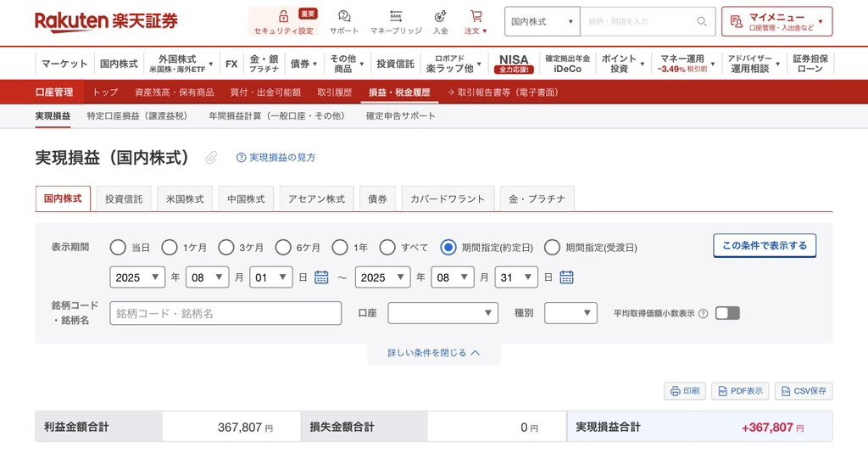Open 買付・出金可能額 menu item
The image size is (868, 453).
(x=265, y=92)
